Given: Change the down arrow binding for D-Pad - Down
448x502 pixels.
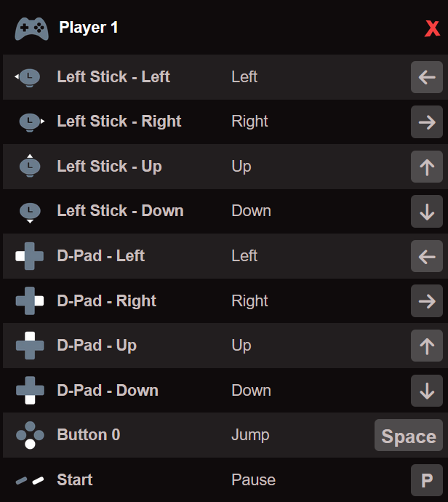Looking at the screenshot, I should 427,391.
